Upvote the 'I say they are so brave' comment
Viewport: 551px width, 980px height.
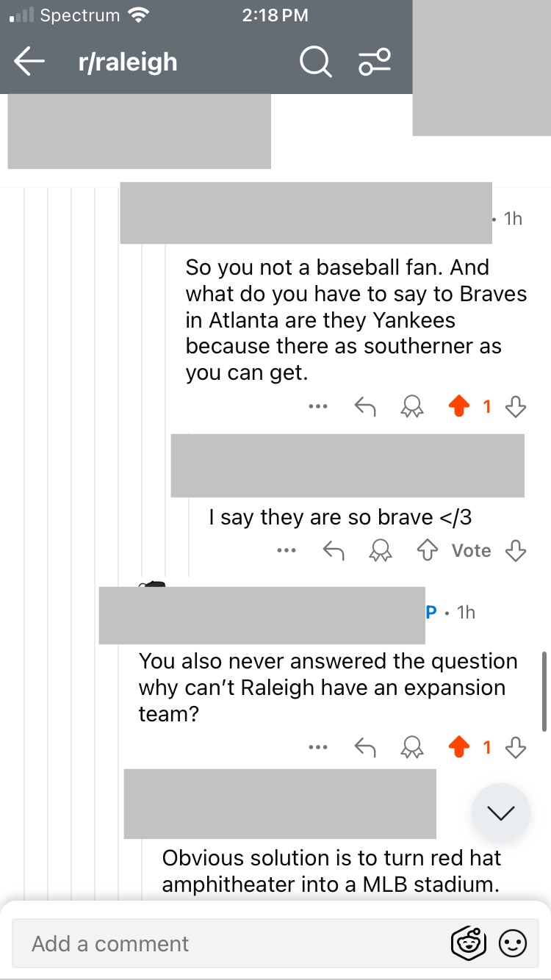click(x=428, y=550)
